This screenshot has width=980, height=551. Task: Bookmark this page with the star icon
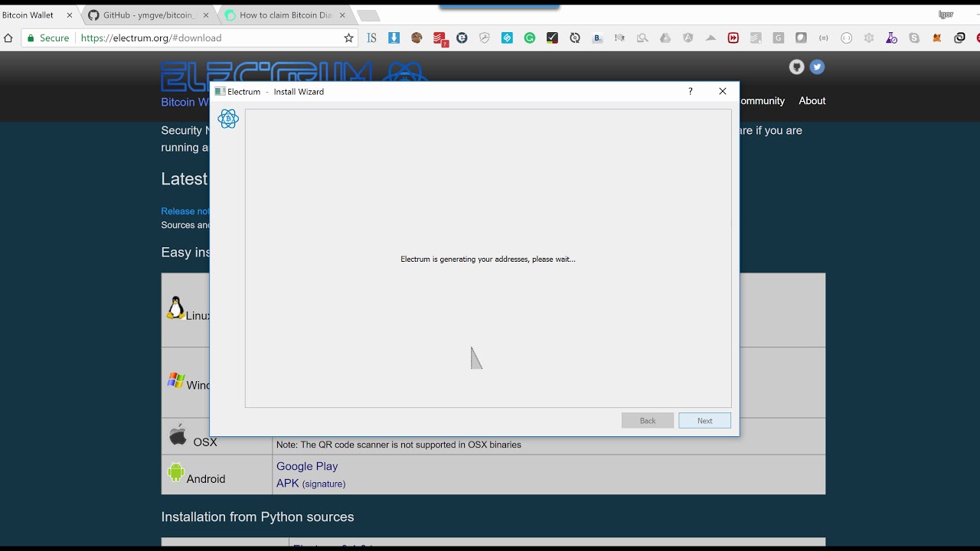tap(348, 37)
